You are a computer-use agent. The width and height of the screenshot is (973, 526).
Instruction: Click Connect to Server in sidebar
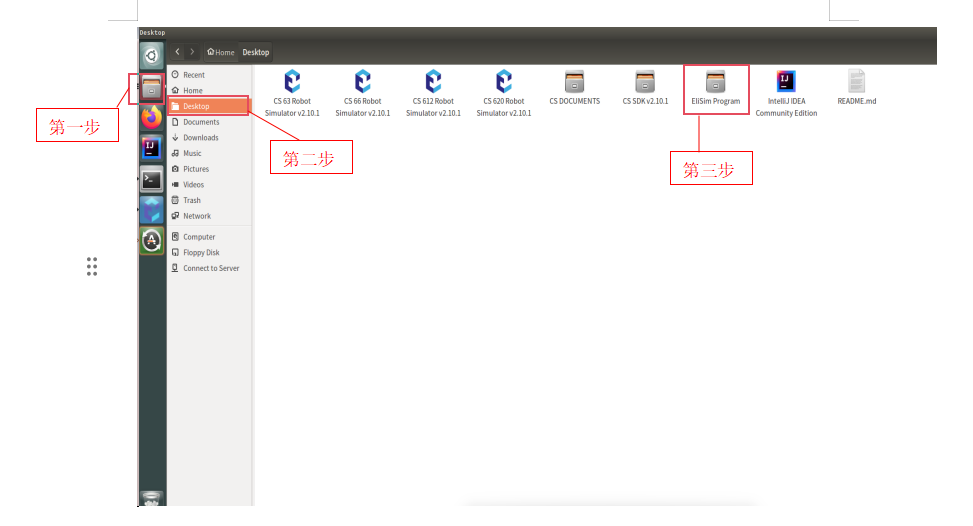click(210, 268)
